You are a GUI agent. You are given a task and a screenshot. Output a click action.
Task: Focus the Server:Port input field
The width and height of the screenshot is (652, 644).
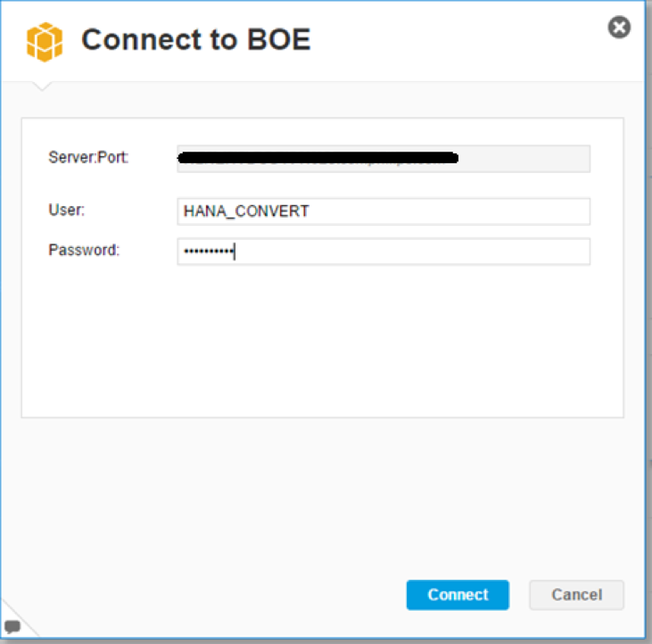384,159
